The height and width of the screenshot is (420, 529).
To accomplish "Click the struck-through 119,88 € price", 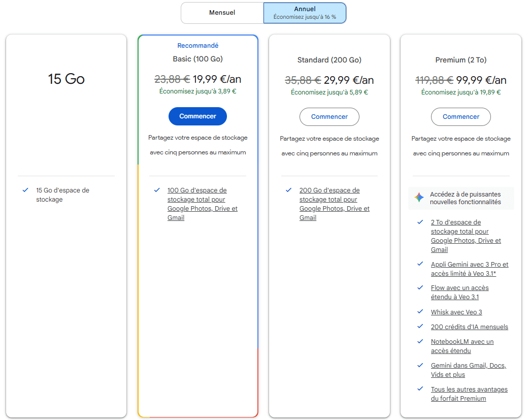I will coord(434,80).
